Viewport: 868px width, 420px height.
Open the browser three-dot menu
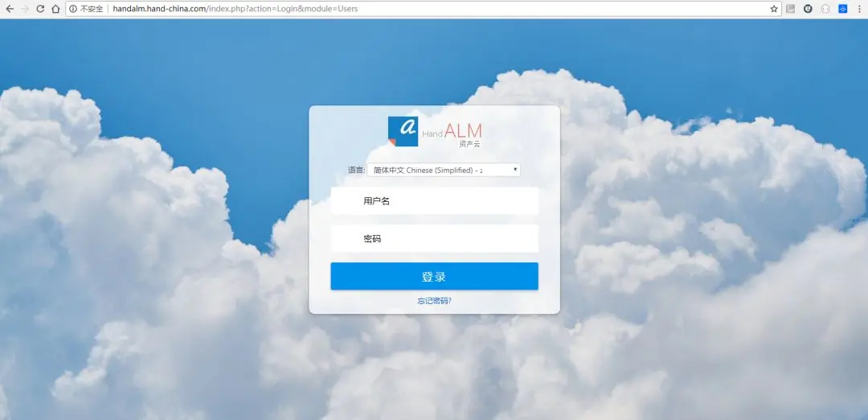pos(859,9)
